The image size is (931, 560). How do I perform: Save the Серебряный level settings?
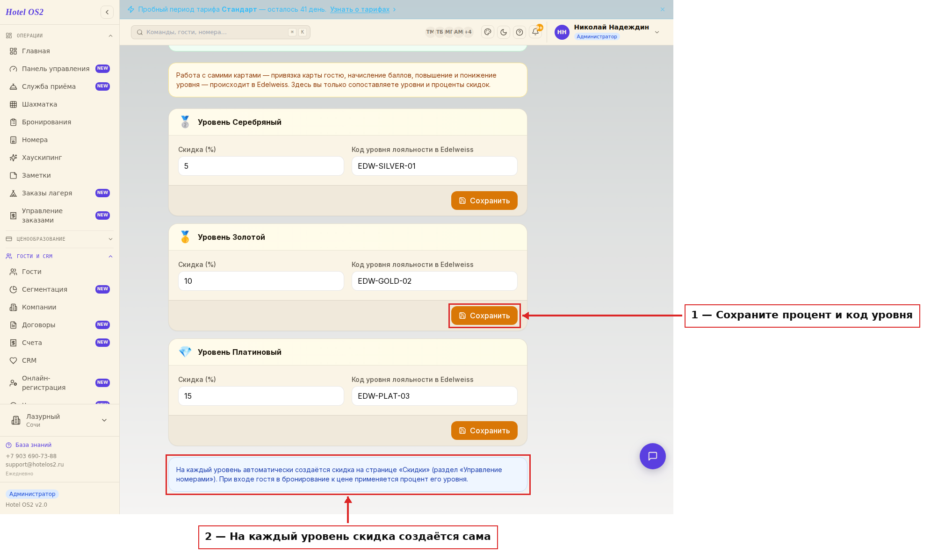pyautogui.click(x=484, y=201)
